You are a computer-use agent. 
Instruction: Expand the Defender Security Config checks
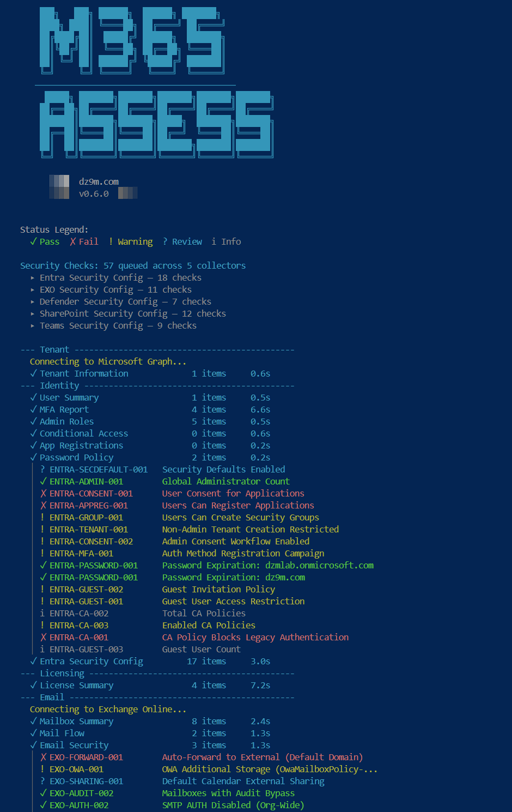33,301
